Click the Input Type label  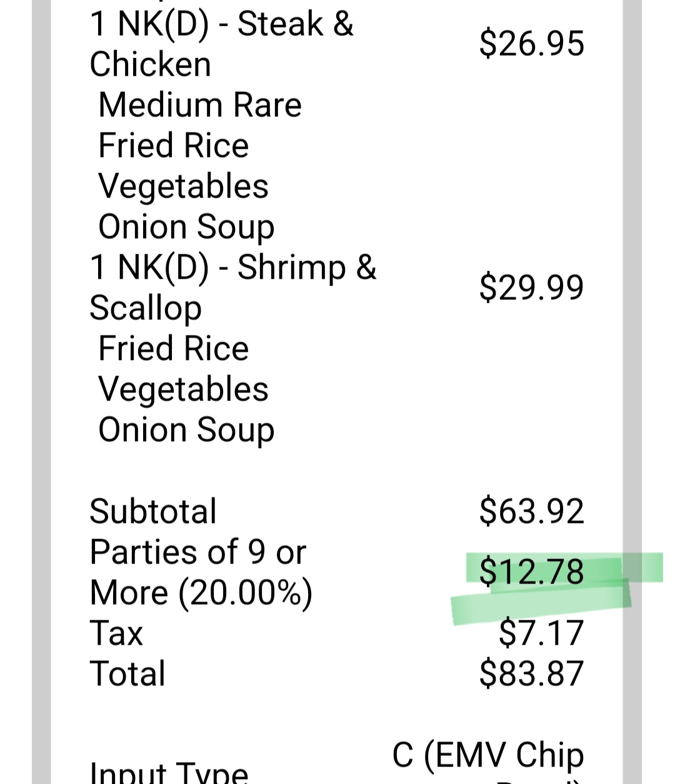[169, 772]
